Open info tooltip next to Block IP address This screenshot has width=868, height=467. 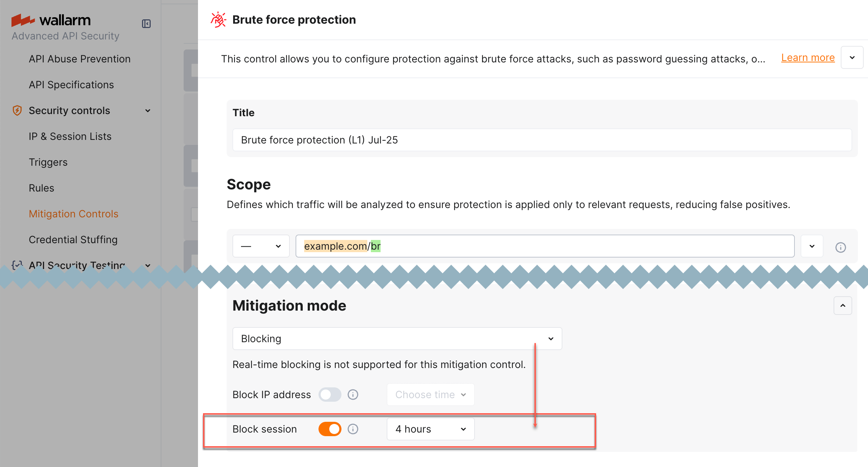(x=353, y=395)
